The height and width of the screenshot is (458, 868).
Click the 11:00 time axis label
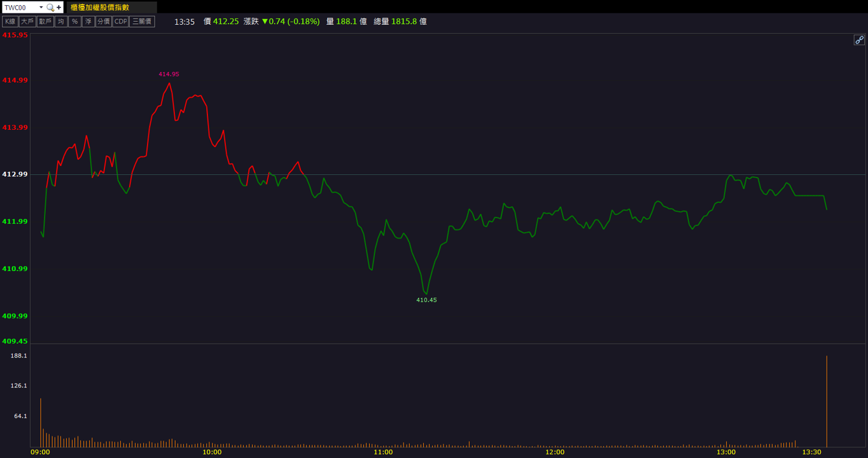coord(383,452)
